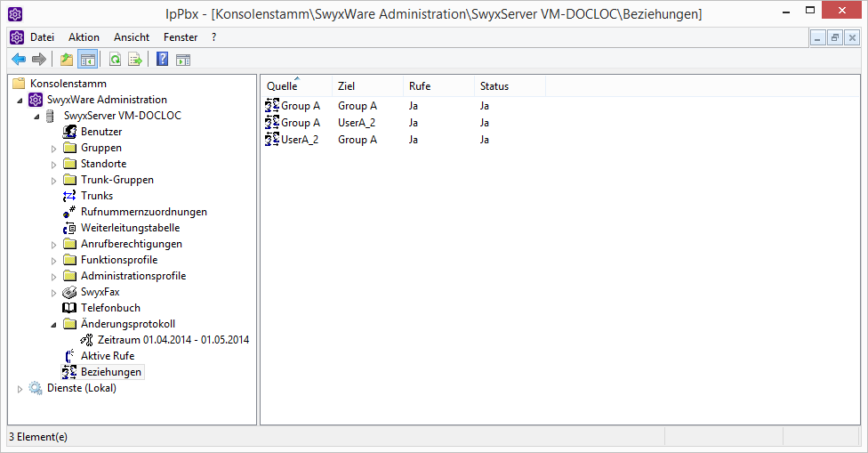868x453 pixels.
Task: Collapse the Änderungsprotokoll tree node
Action: (53, 325)
